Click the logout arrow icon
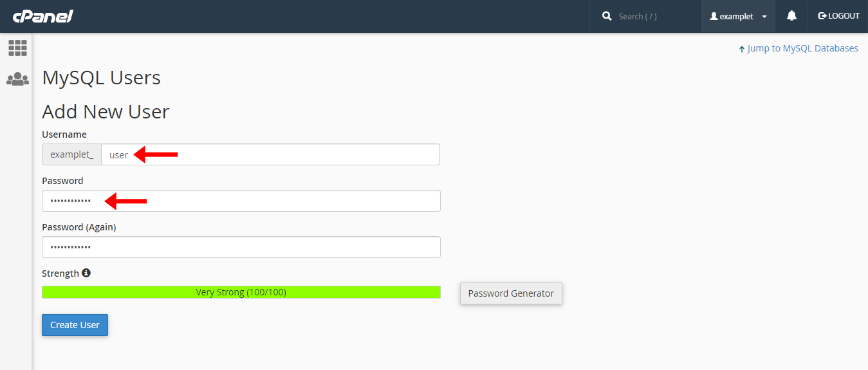Image resolution: width=868 pixels, height=370 pixels. click(x=822, y=16)
